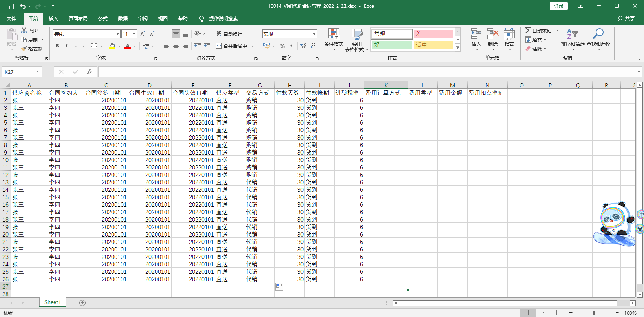Click the Add new sheet plus icon
This screenshot has height=317, width=644.
tap(82, 302)
